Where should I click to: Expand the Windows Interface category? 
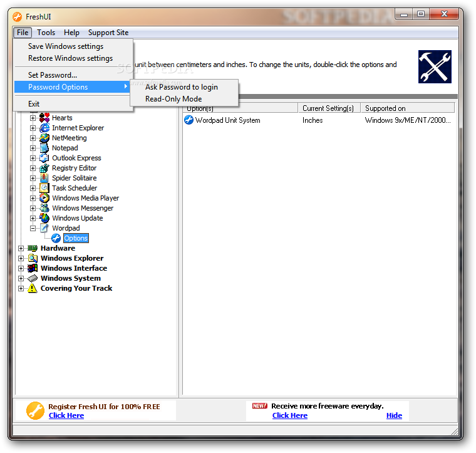pyautogui.click(x=21, y=268)
